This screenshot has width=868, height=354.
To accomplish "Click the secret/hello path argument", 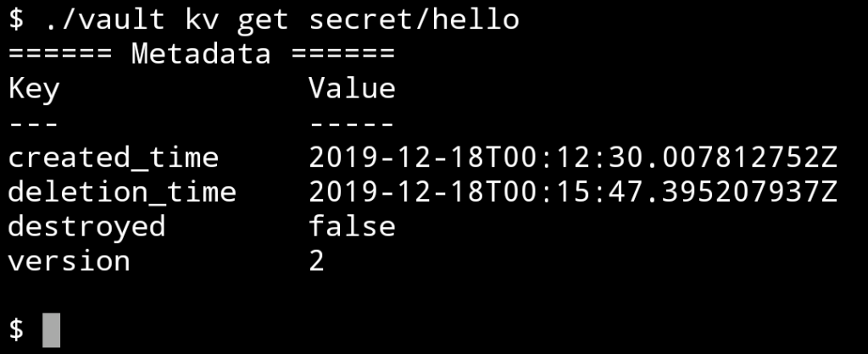I will [x=414, y=20].
